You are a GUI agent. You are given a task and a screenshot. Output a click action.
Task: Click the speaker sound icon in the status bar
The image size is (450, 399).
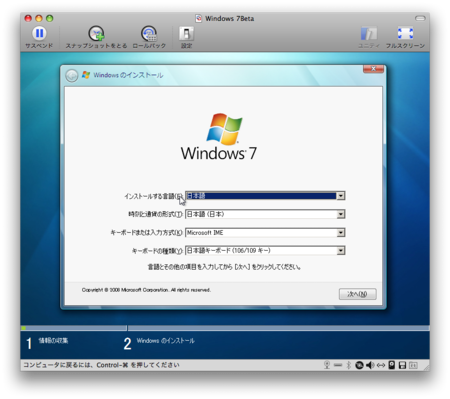(370, 365)
